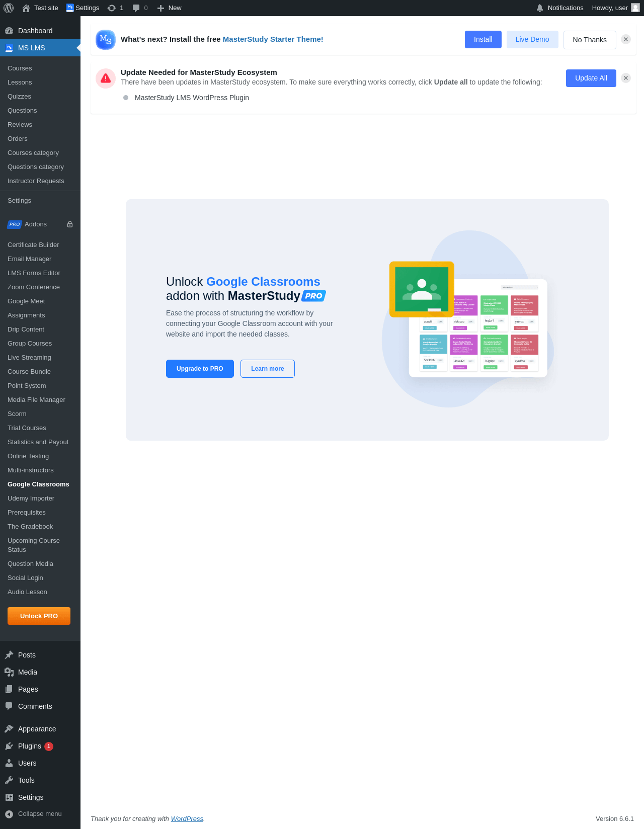Open Statistics and Payout addon
Image resolution: width=644 pixels, height=829 pixels.
pos(38,442)
